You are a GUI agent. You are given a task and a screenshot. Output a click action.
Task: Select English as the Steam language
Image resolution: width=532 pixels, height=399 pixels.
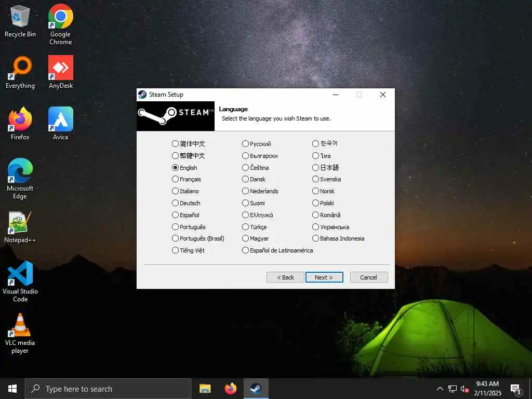184,168
